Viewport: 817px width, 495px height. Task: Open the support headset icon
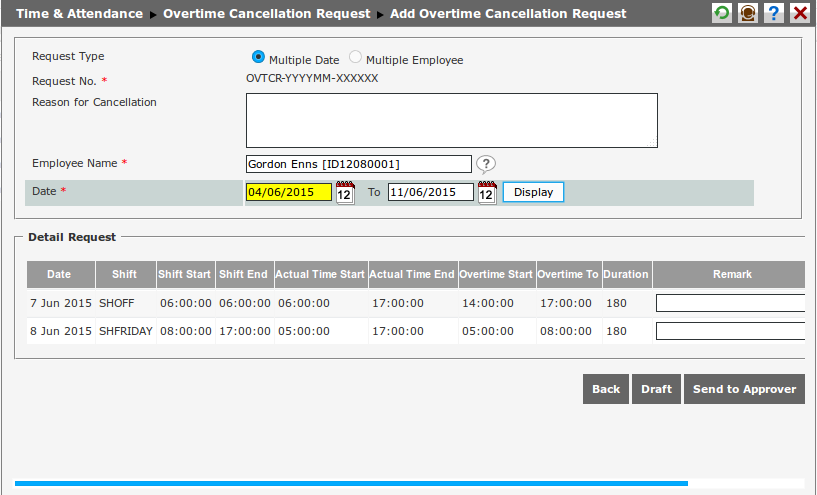click(x=747, y=13)
